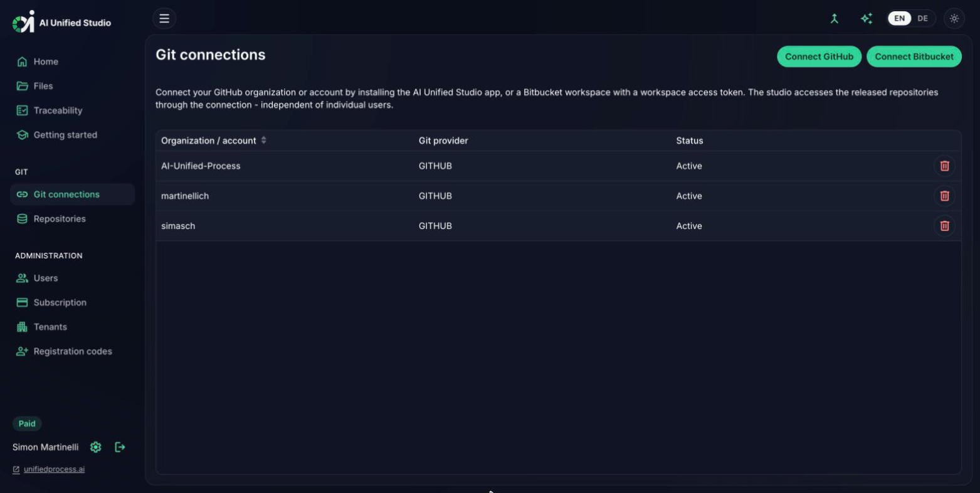Go to Home in sidebar

73,61
